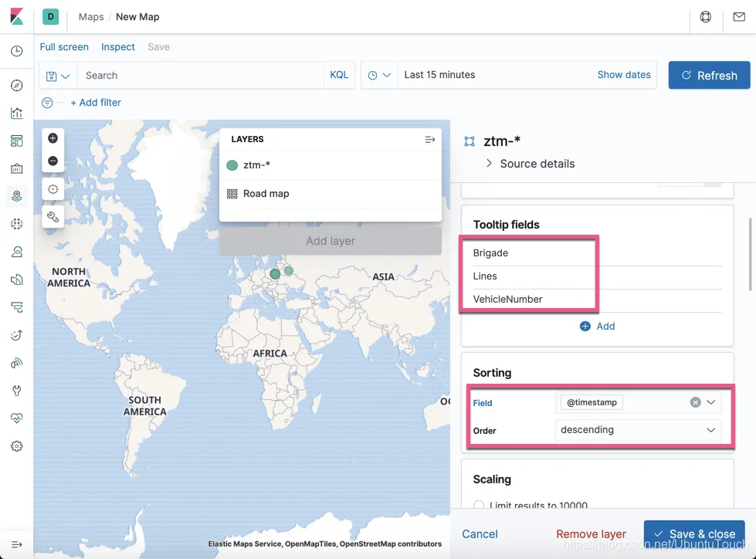The width and height of the screenshot is (756, 559).
Task: Open Uptime icon in sidebar
Action: (17, 335)
